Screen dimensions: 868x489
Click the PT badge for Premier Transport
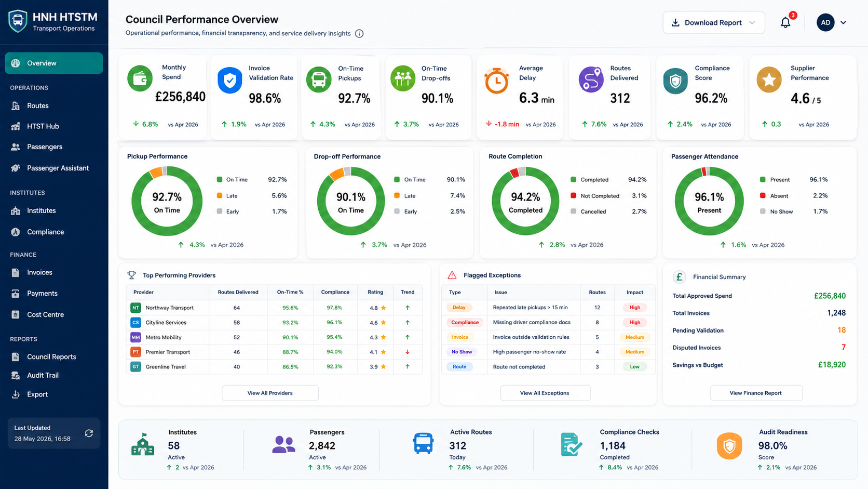[135, 352]
